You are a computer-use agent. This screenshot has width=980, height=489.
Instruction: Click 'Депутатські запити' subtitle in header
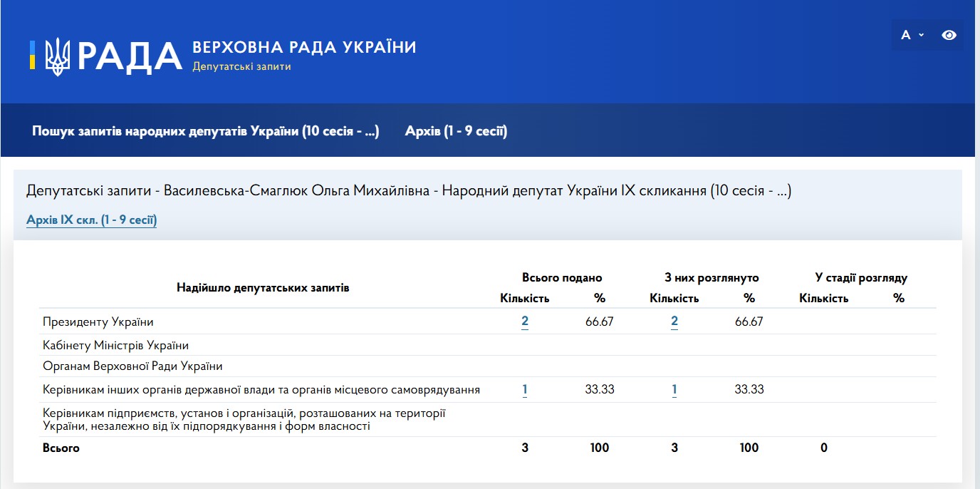click(x=241, y=66)
